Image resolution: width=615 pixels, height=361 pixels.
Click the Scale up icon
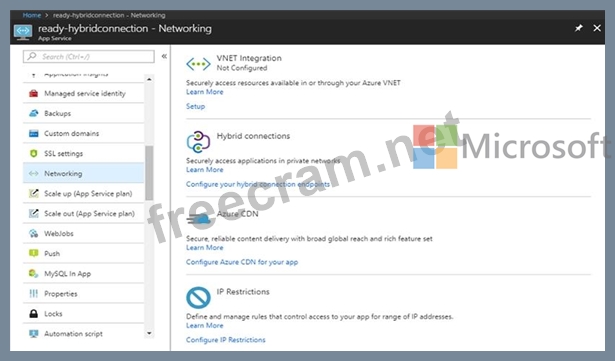(x=34, y=193)
